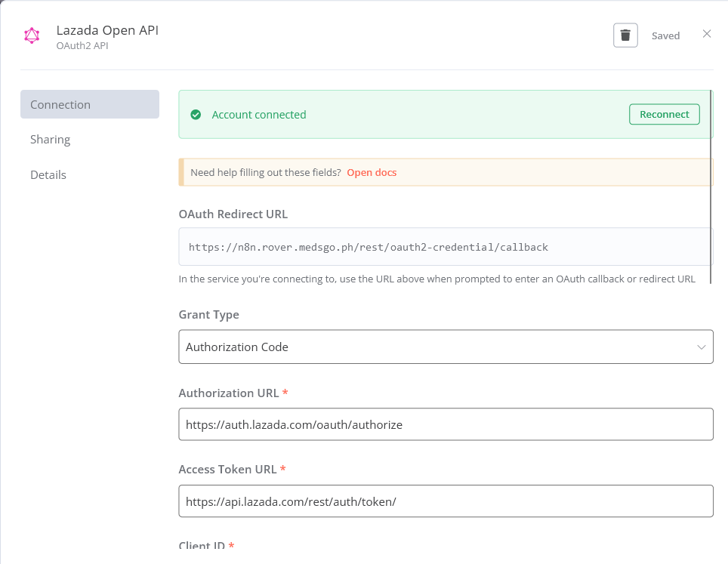Viewport: 728px width, 564px height.
Task: Click the green Account connected checkmark icon
Action: click(196, 115)
